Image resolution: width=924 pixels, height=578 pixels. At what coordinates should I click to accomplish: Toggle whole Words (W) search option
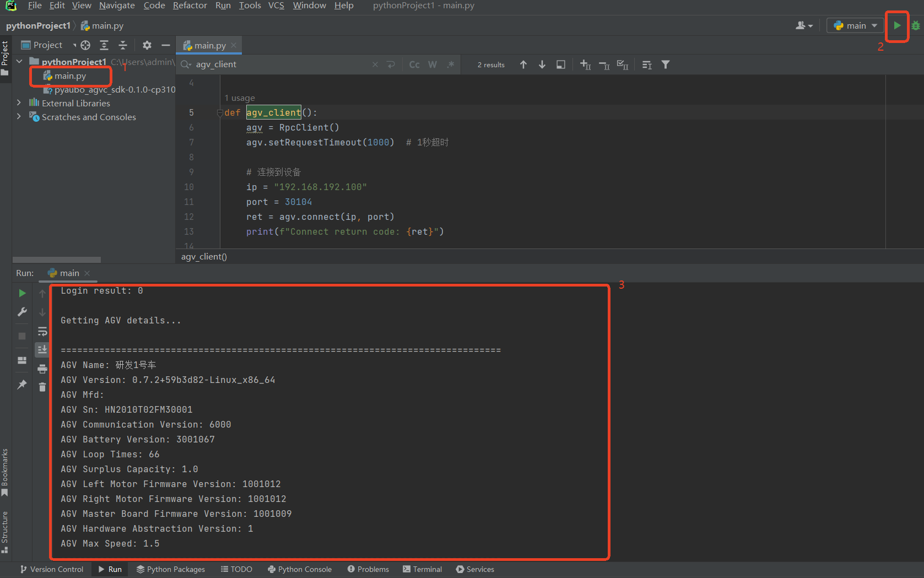[x=433, y=64]
